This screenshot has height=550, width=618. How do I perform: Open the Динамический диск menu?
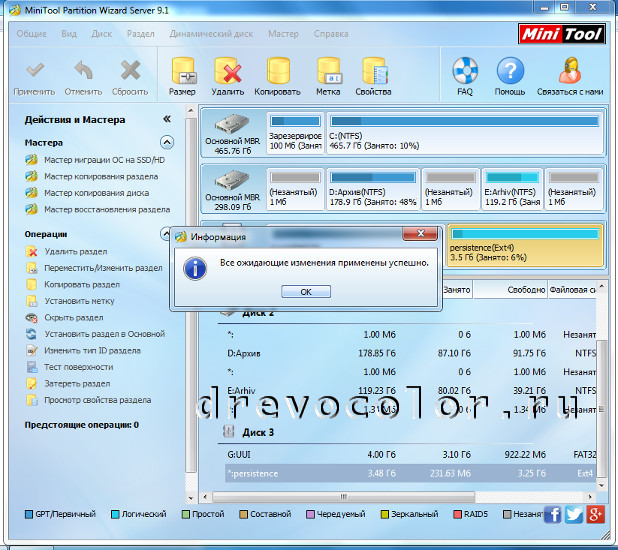tap(211, 34)
